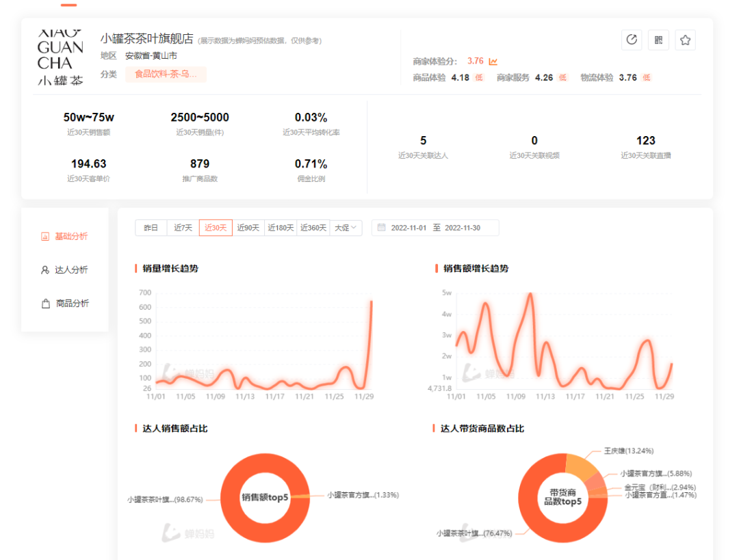This screenshot has width=739, height=560.
Task: Favorite the shop with the star icon
Action: pos(685,40)
